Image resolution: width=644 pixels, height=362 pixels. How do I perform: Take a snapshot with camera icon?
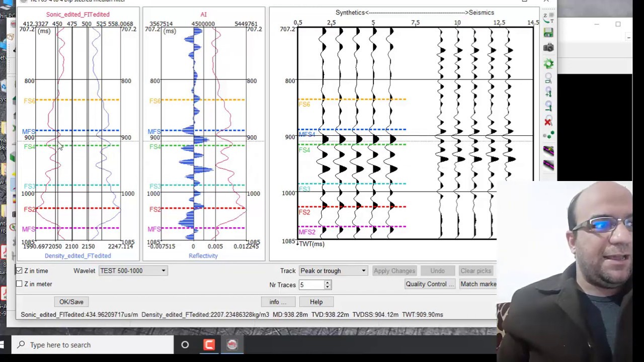548,48
